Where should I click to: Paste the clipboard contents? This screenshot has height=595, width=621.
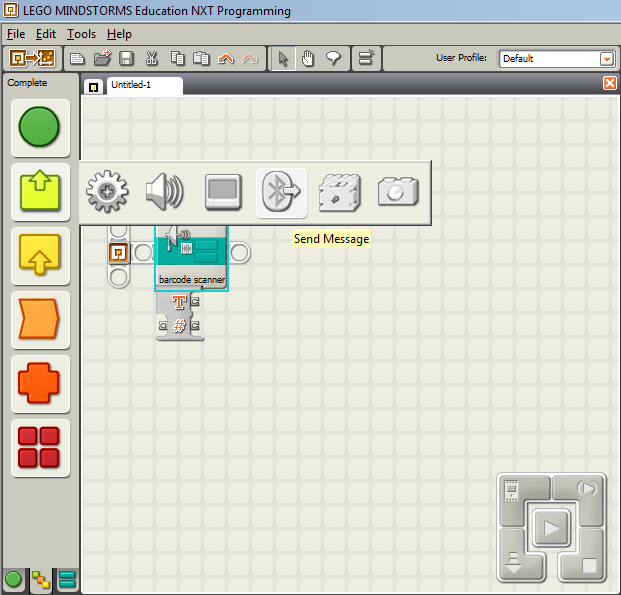click(x=201, y=59)
